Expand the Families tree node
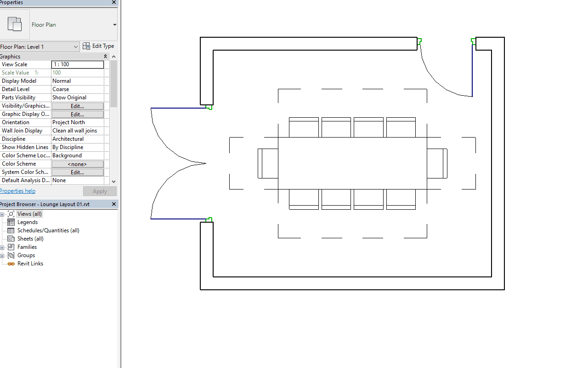Screen dimensions: 588x368 3,247
